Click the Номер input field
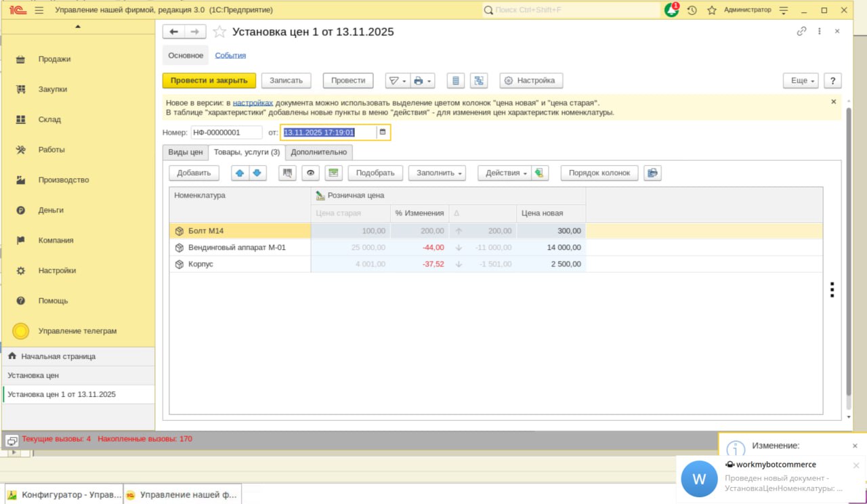 (226, 132)
